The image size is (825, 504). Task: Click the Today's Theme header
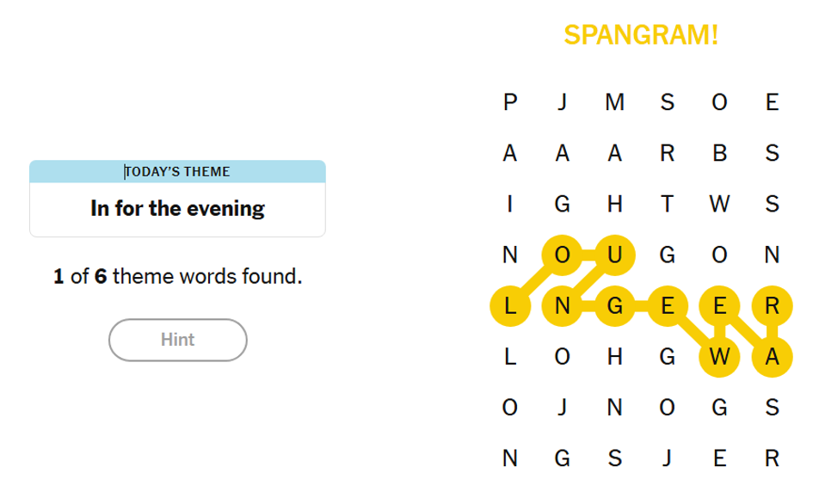point(177,171)
